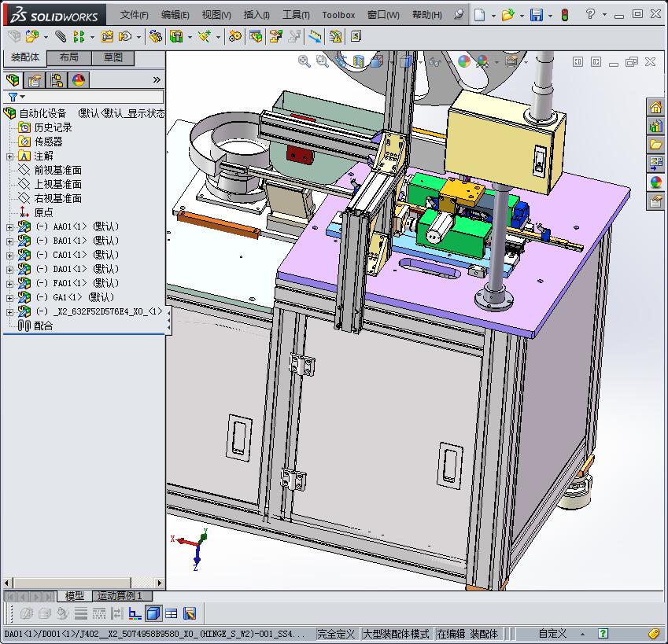
Task: Select the Move Component icon
Action: (x=125, y=37)
